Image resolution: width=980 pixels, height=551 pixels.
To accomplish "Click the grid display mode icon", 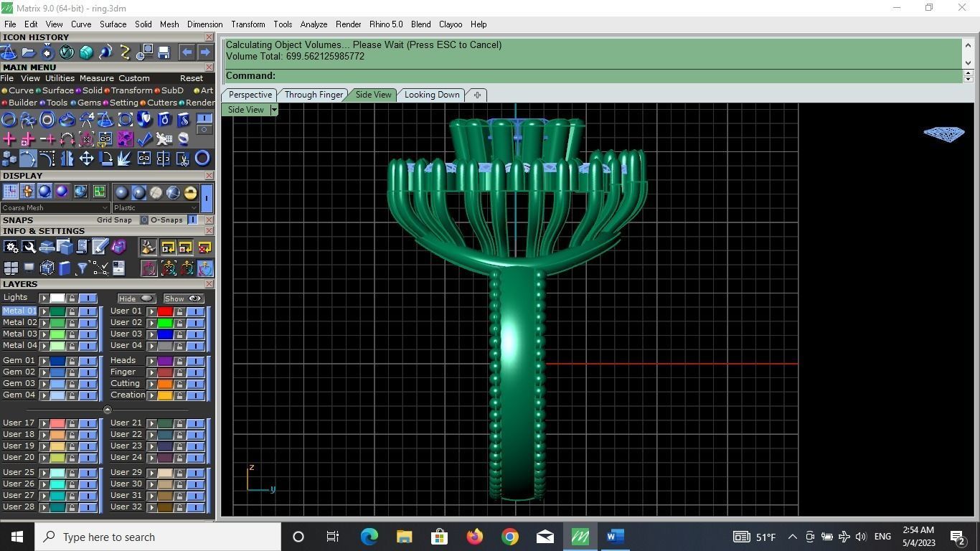I will 10,192.
